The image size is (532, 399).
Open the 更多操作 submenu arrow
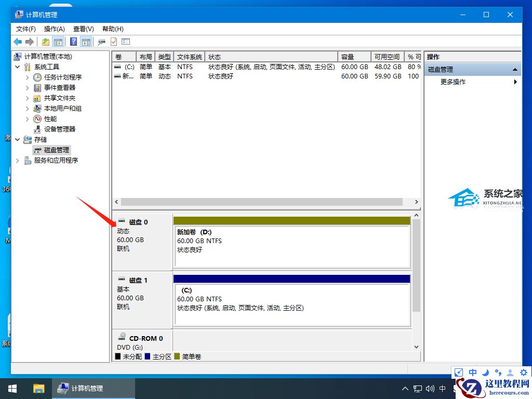point(515,82)
